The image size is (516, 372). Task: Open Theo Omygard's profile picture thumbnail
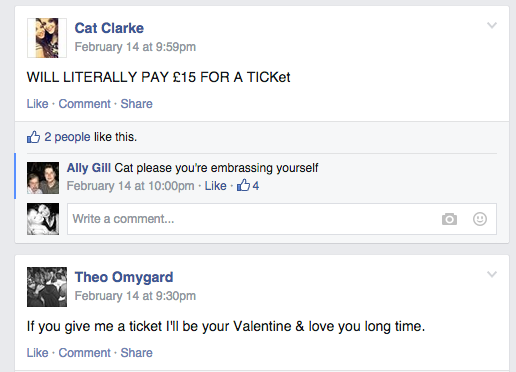[47, 287]
